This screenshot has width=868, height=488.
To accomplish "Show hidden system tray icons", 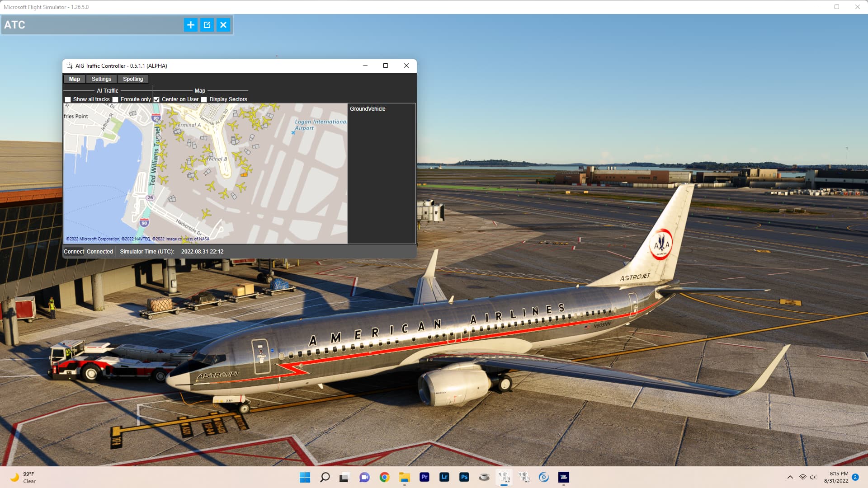I will click(x=790, y=477).
